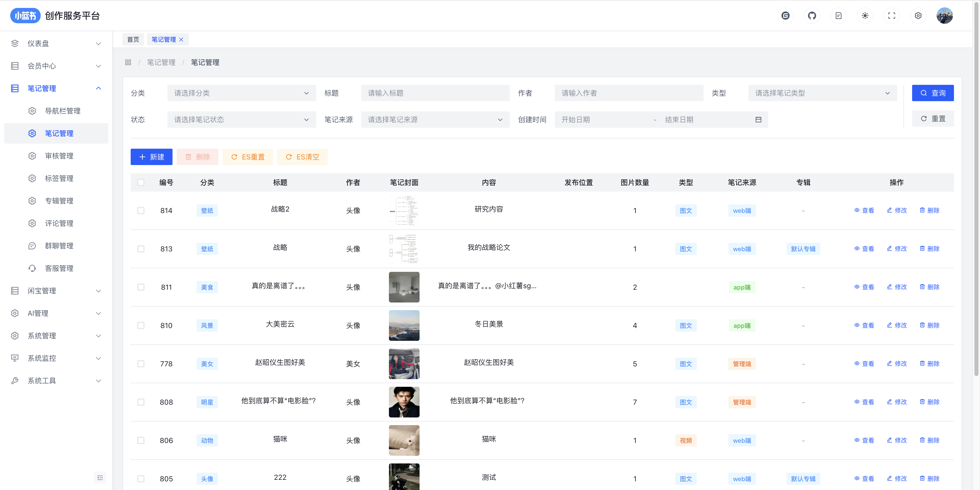Tick the checkbox for note 810
The width and height of the screenshot is (980, 490).
(x=141, y=325)
